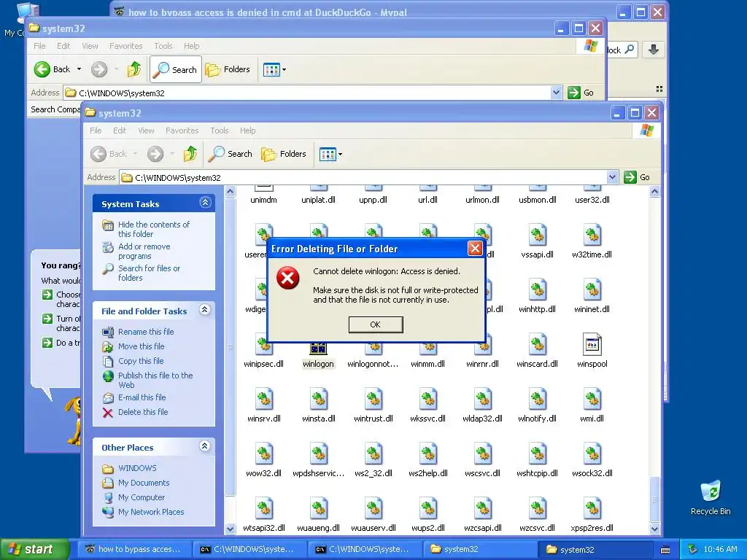Click Folders in front system32 toolbar
Image resolution: width=747 pixels, height=560 pixels.
coord(284,154)
